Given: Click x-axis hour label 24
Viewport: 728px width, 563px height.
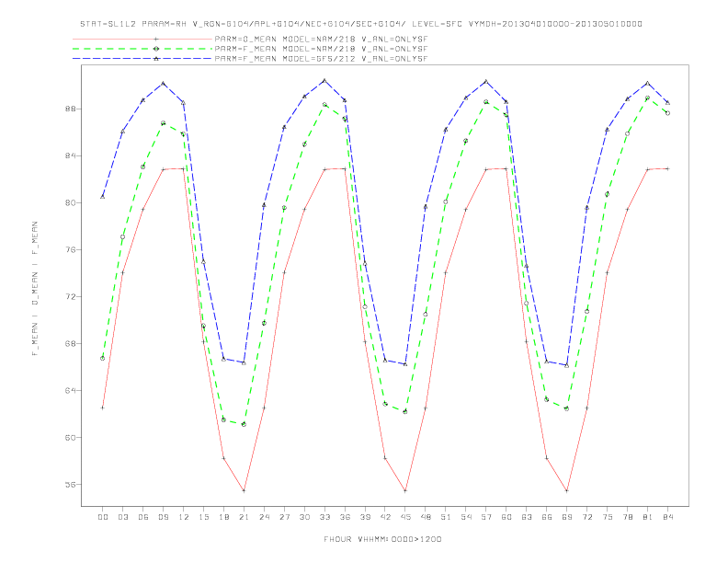Looking at the screenshot, I should (264, 517).
